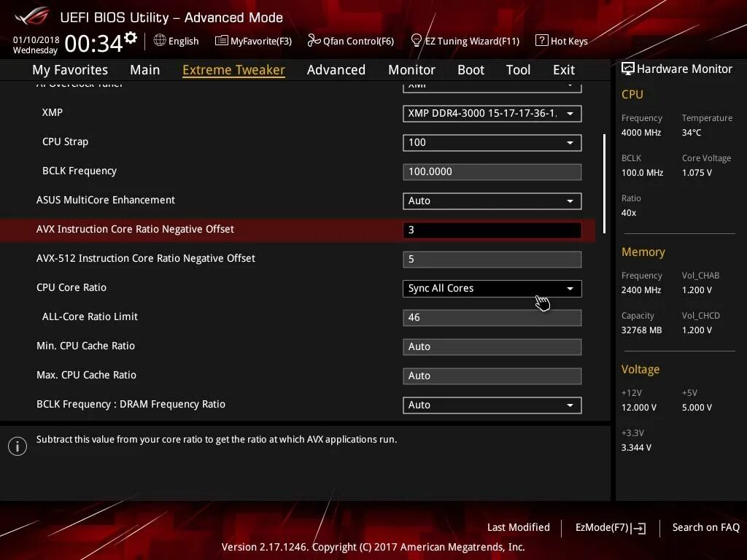Click the info icon beside help text
The image size is (747, 560).
(18, 446)
